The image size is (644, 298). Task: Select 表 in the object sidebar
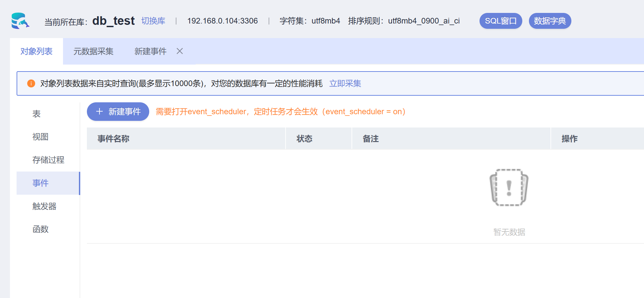(x=36, y=114)
